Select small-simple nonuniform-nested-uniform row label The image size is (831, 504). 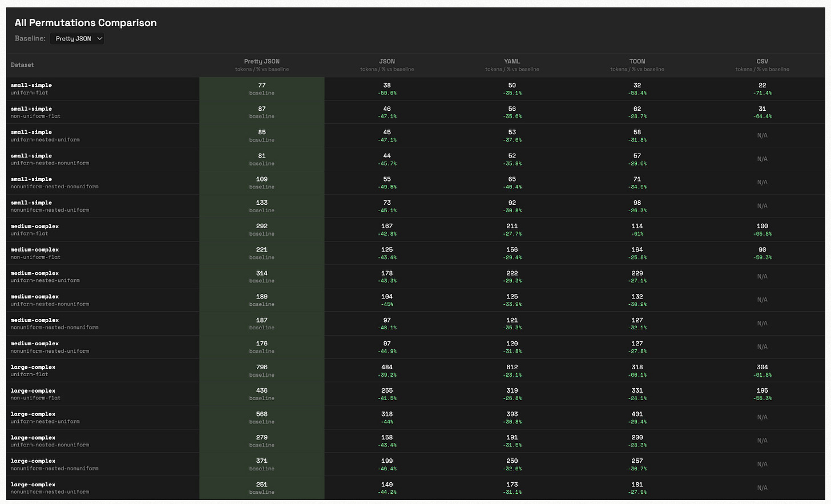(x=50, y=205)
